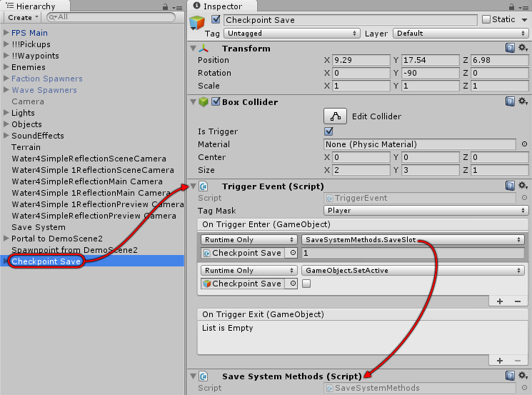The width and height of the screenshot is (532, 395).
Task: Toggle SetActive boolean argument checkbox
Action: [x=306, y=284]
